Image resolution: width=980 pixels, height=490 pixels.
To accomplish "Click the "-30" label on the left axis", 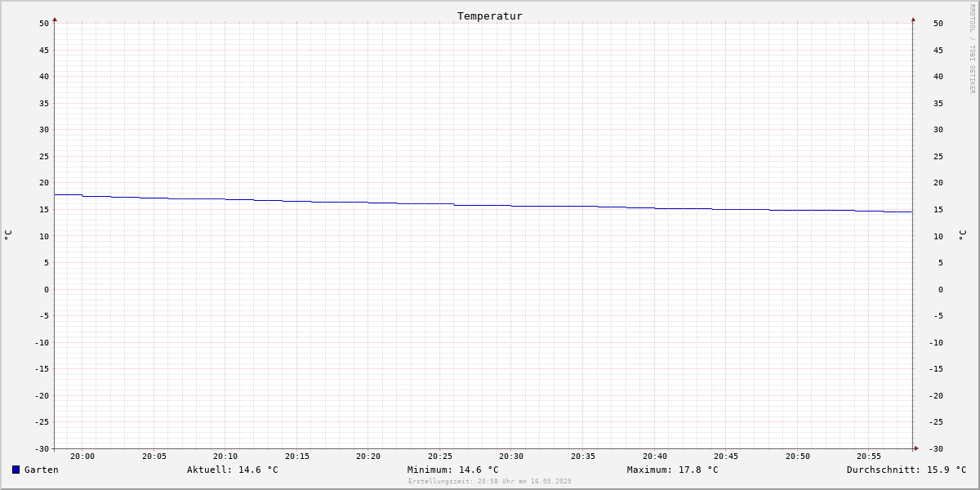I will [x=42, y=449].
